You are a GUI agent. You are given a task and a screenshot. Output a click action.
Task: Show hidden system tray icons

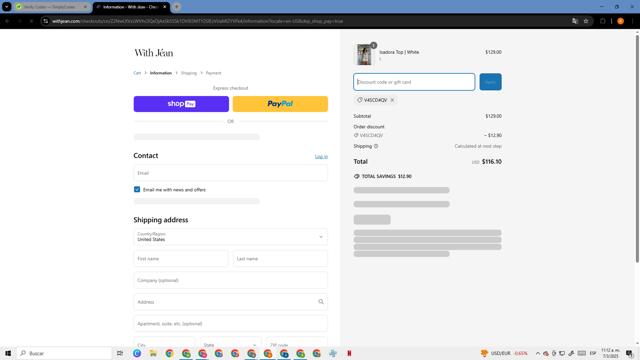click(x=538, y=353)
